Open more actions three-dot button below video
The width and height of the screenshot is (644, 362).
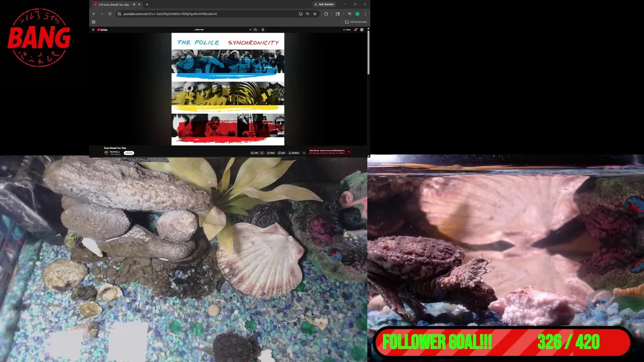[304, 153]
